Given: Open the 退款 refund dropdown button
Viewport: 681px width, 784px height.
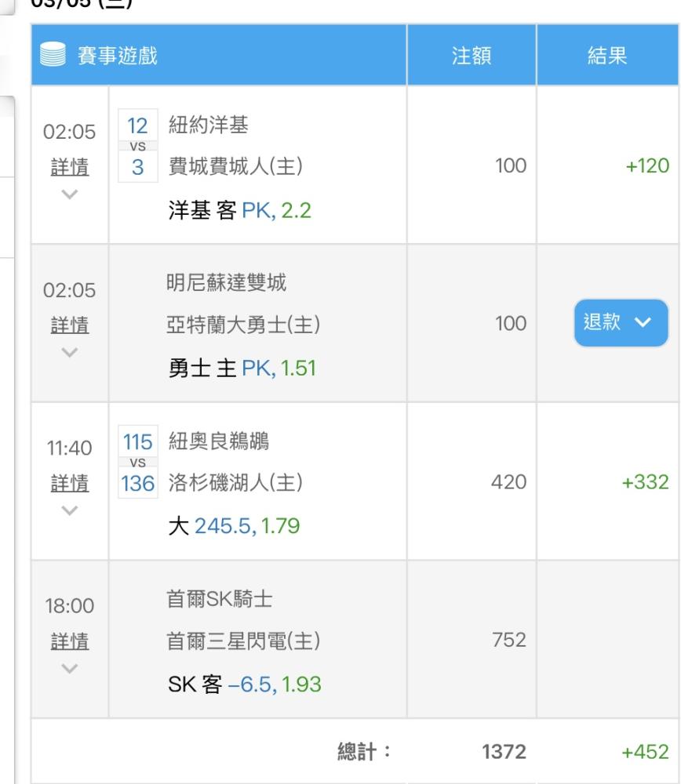Looking at the screenshot, I should point(621,322).
